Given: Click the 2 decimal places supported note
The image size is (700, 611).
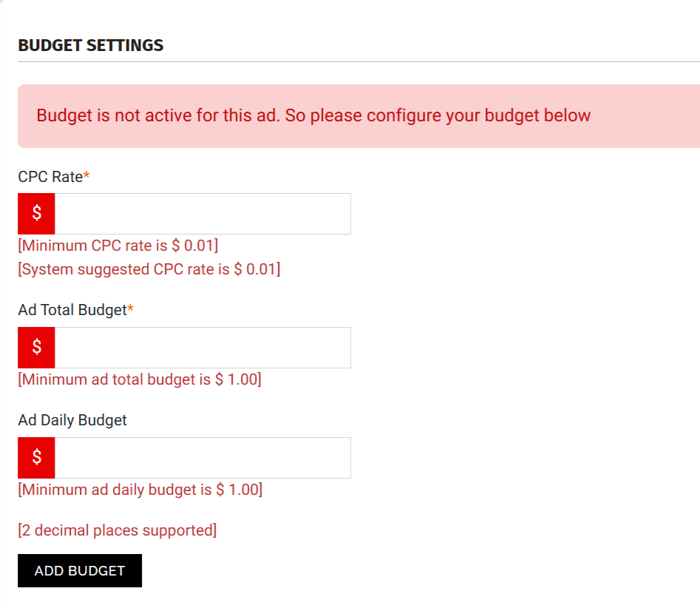Looking at the screenshot, I should pos(118,530).
